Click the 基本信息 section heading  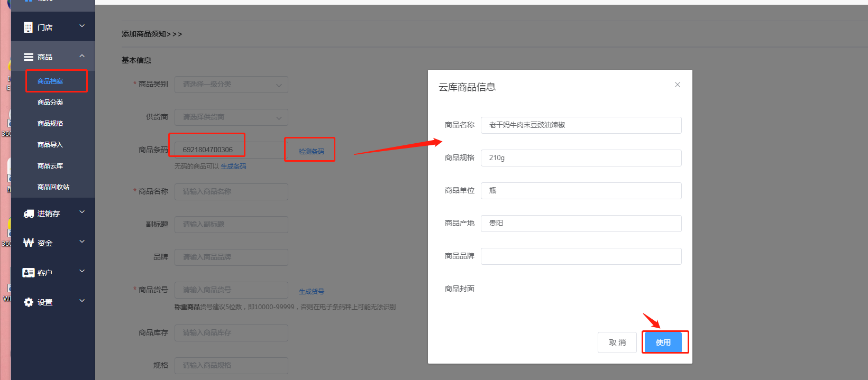pyautogui.click(x=136, y=60)
